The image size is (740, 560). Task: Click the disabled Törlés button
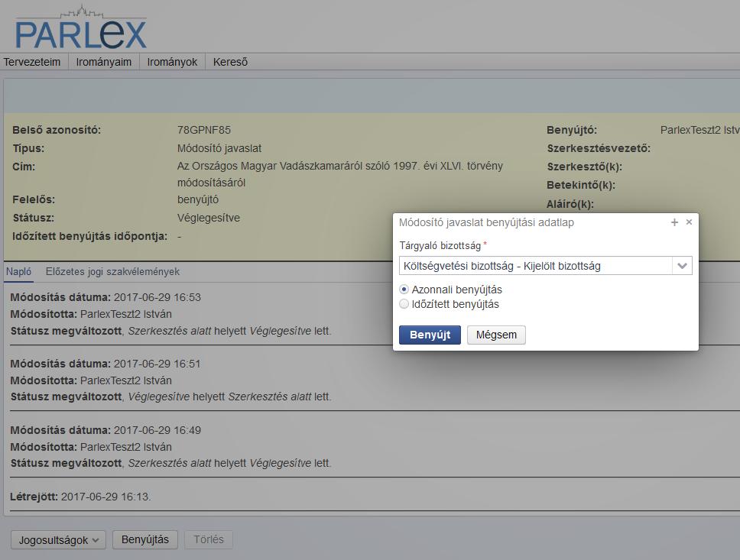[x=209, y=539]
